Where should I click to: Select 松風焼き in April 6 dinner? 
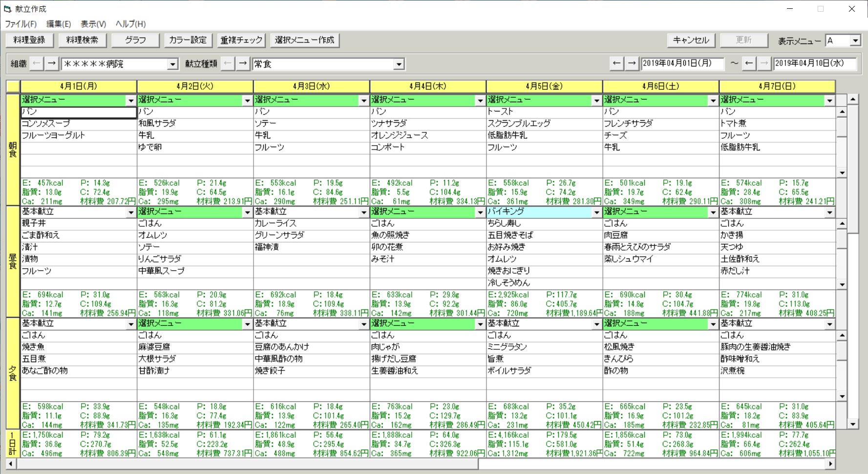click(661, 347)
